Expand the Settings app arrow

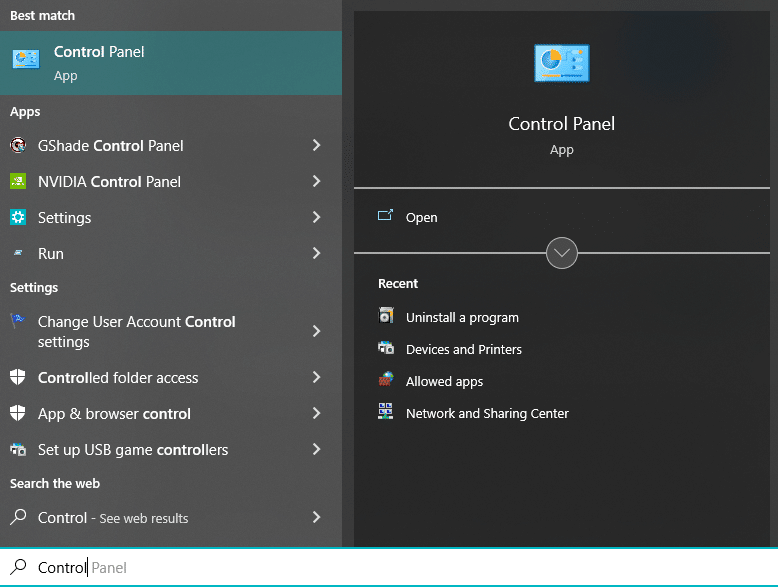316,217
